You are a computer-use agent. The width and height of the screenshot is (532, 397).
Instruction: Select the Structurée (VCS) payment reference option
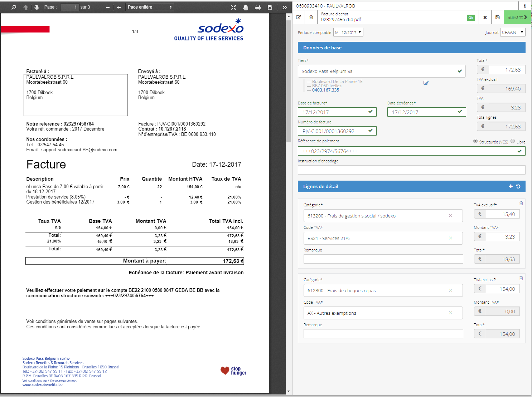[475, 141]
